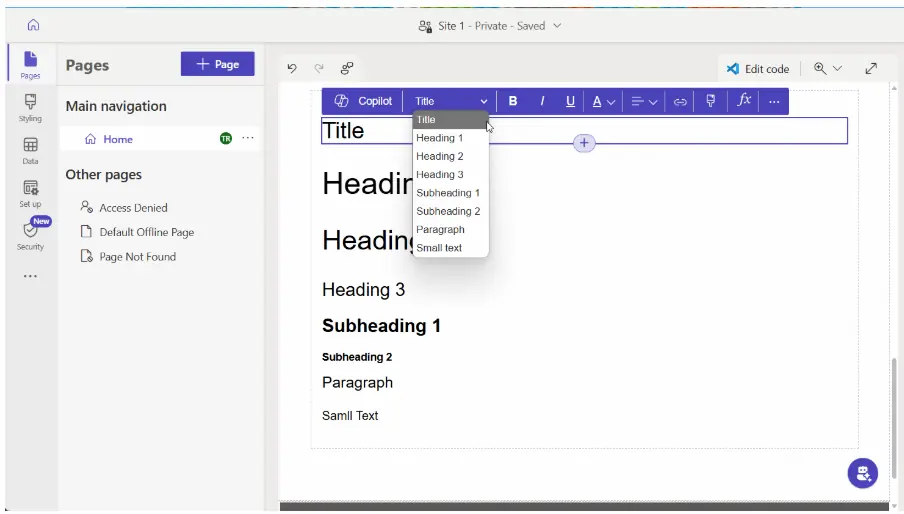Open the Set up workspace
The width and height of the screenshot is (904, 514).
coord(30,192)
